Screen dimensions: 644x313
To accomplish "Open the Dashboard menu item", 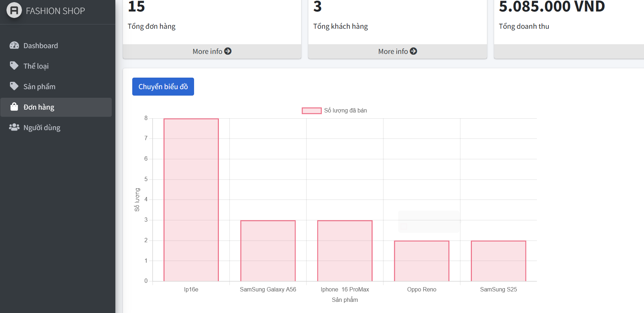I will (56, 46).
